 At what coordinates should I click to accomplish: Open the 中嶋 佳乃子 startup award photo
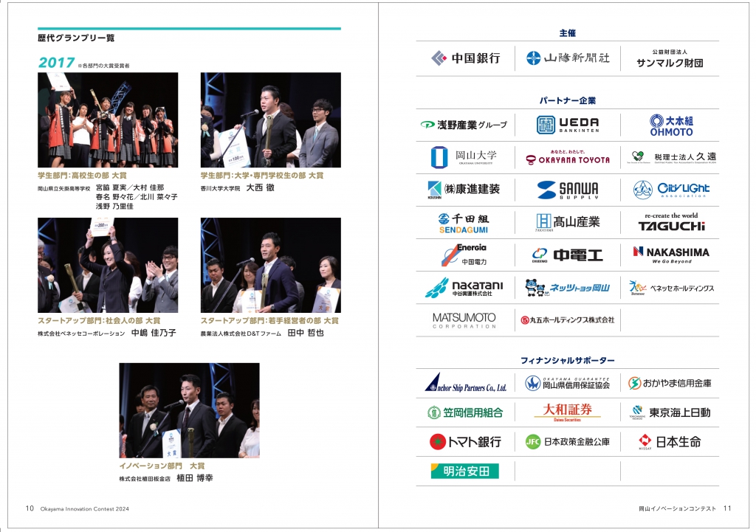tap(108, 265)
